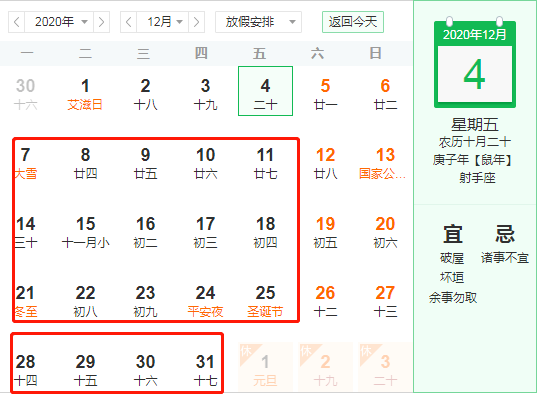Select December 23 初九 date
Image resolution: width=539 pixels, height=394 pixels.
pyautogui.click(x=145, y=302)
